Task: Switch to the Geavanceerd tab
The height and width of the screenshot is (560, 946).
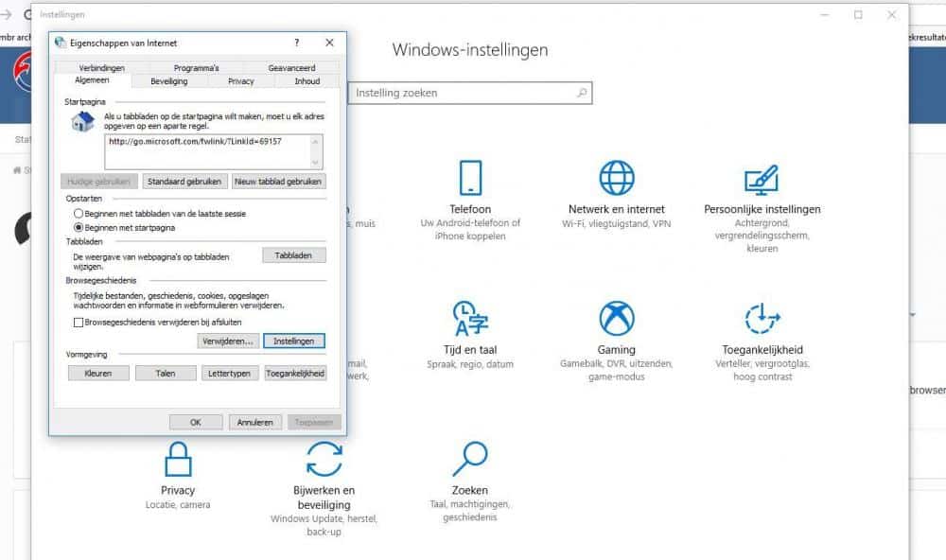Action: 292,68
